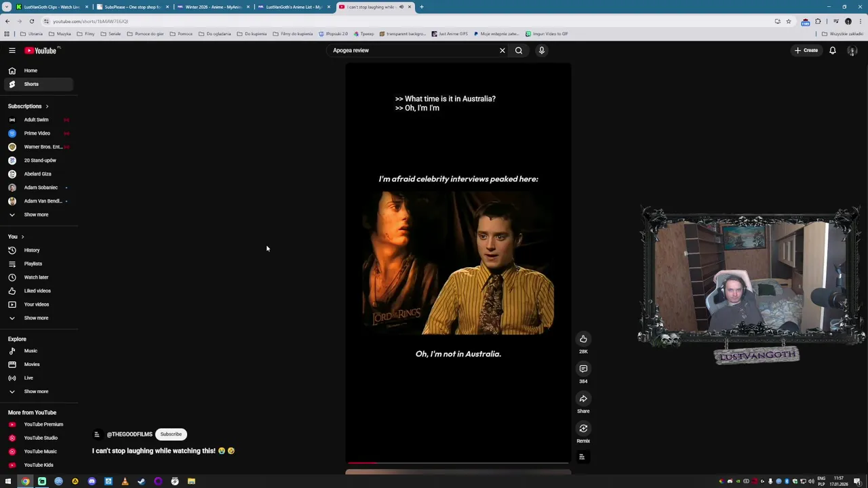Open Warner Bros. Ent. subscription

click(37, 147)
